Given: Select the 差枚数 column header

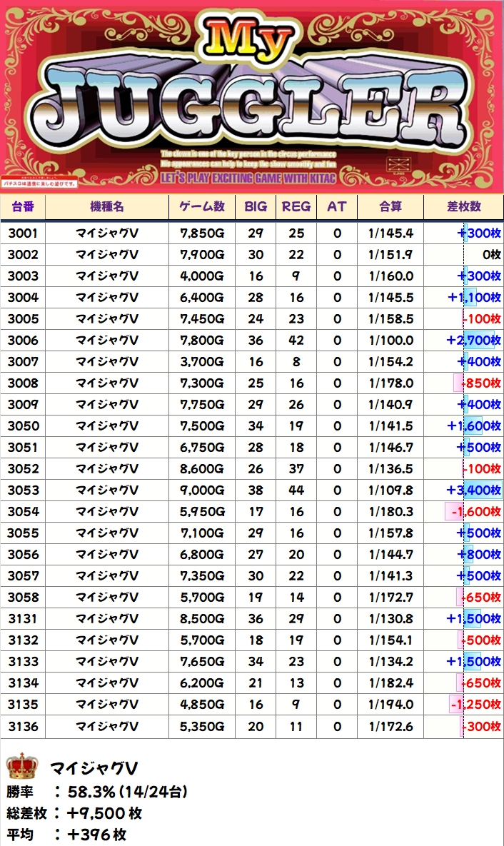Looking at the screenshot, I should (463, 206).
